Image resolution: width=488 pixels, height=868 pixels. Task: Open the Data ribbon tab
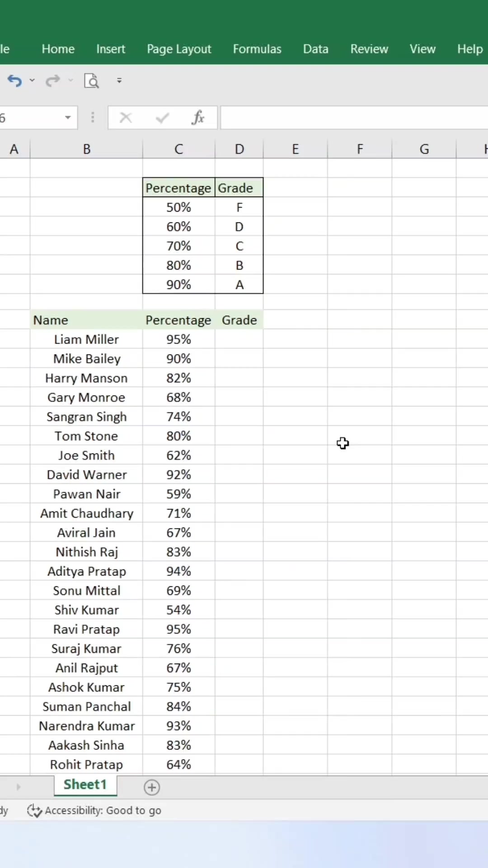click(x=315, y=49)
